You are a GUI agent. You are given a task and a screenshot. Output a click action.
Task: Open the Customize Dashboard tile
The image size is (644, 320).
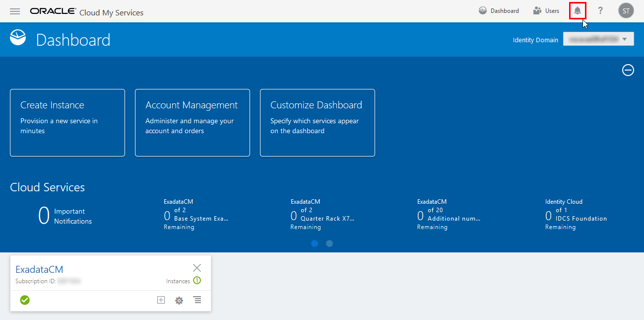coord(318,123)
